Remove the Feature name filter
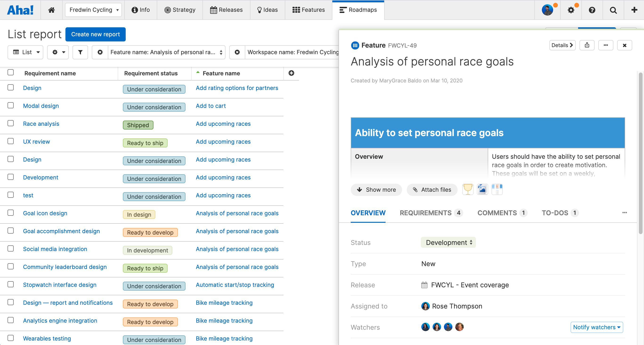Screen dimensions: 644x345 (100, 52)
